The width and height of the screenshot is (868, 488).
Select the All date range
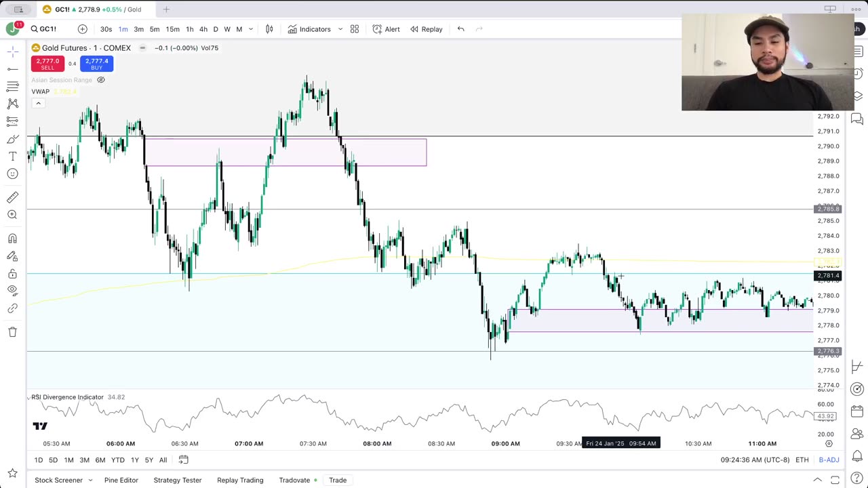coord(163,460)
